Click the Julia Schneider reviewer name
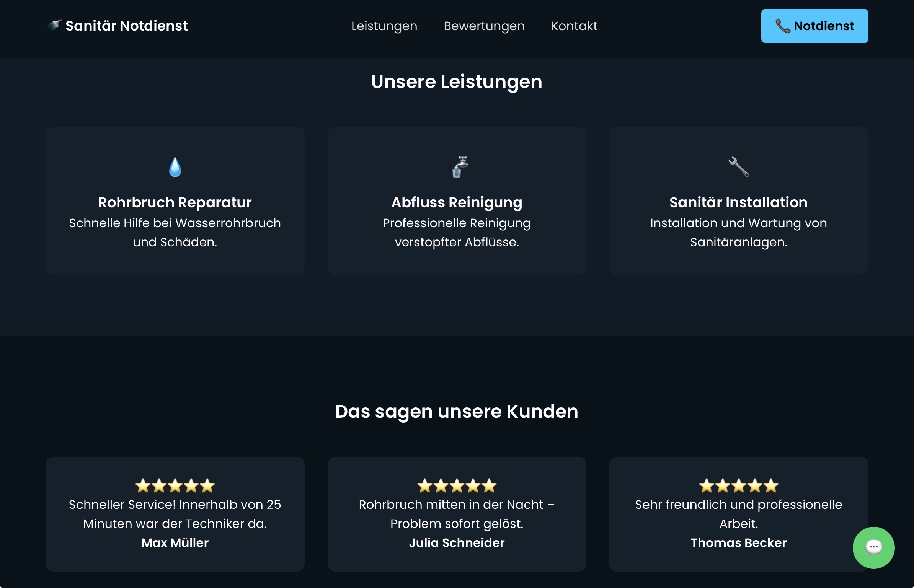Image resolution: width=914 pixels, height=588 pixels. (457, 543)
